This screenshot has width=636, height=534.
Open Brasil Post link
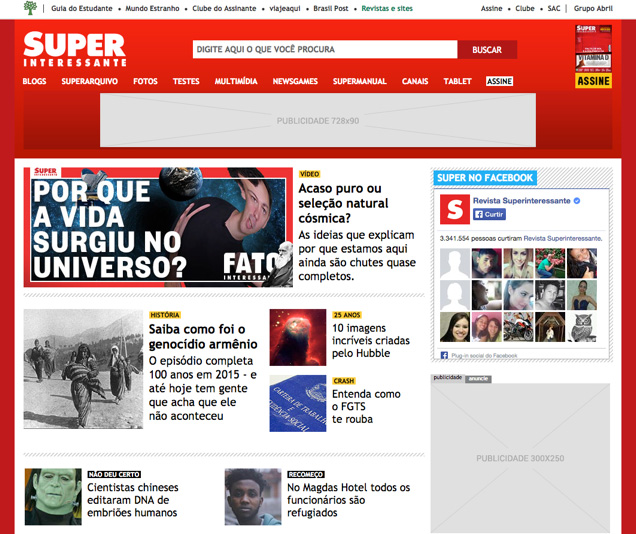point(331,8)
